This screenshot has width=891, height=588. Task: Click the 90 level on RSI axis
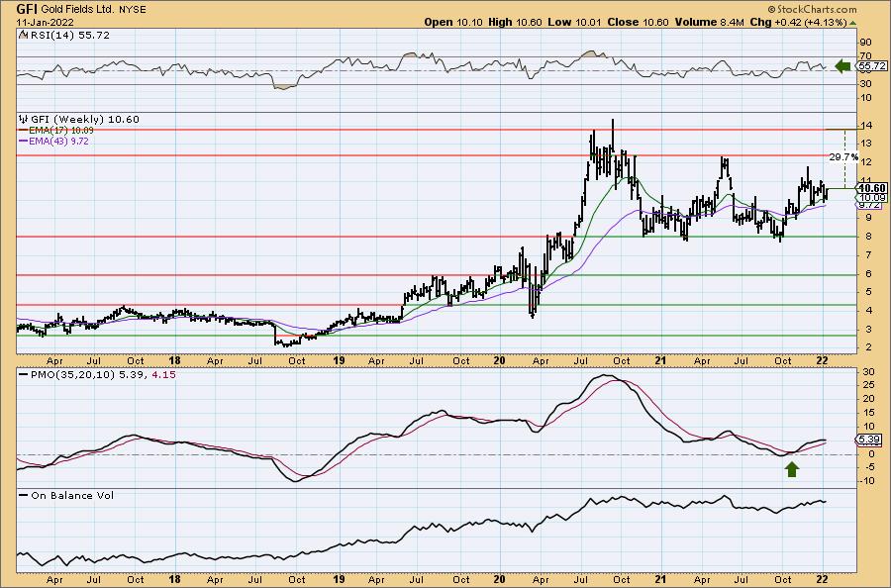(865, 43)
